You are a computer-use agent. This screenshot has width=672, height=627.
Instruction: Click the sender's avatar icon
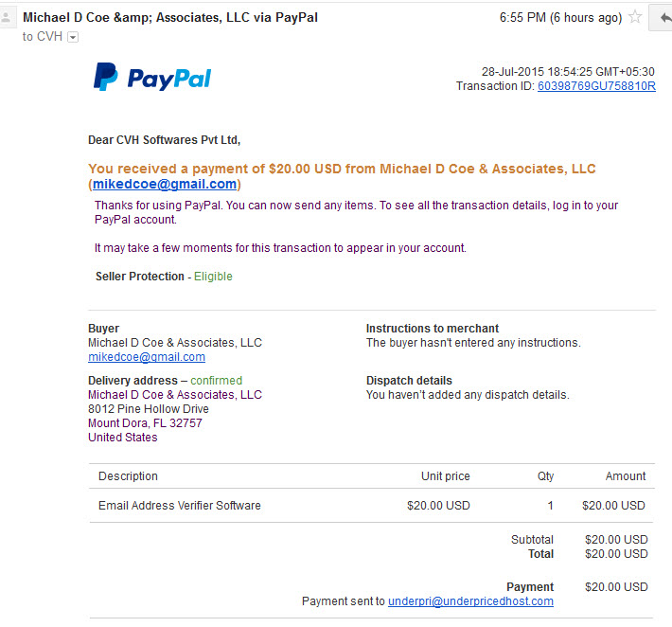(7, 18)
